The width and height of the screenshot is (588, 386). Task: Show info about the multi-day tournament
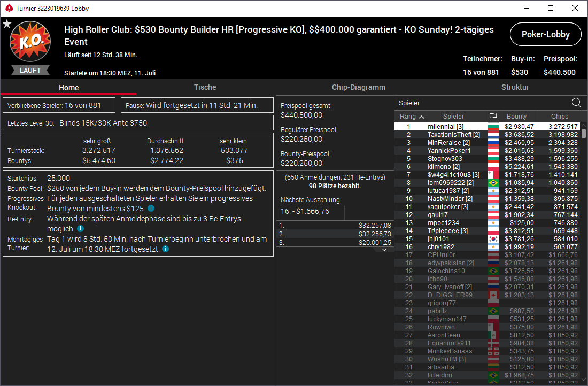(x=165, y=249)
